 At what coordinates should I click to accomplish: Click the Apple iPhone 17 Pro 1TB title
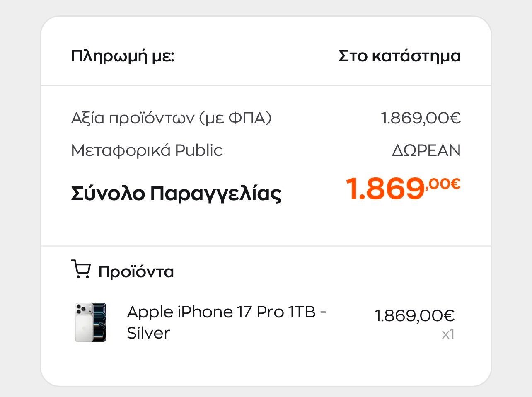[x=226, y=312]
